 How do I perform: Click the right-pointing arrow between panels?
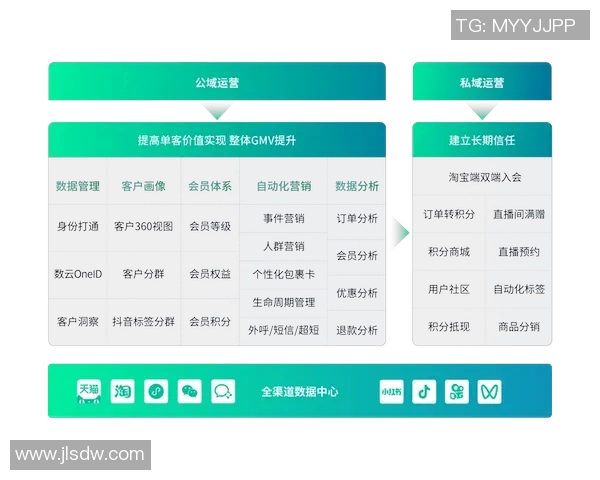(x=400, y=234)
